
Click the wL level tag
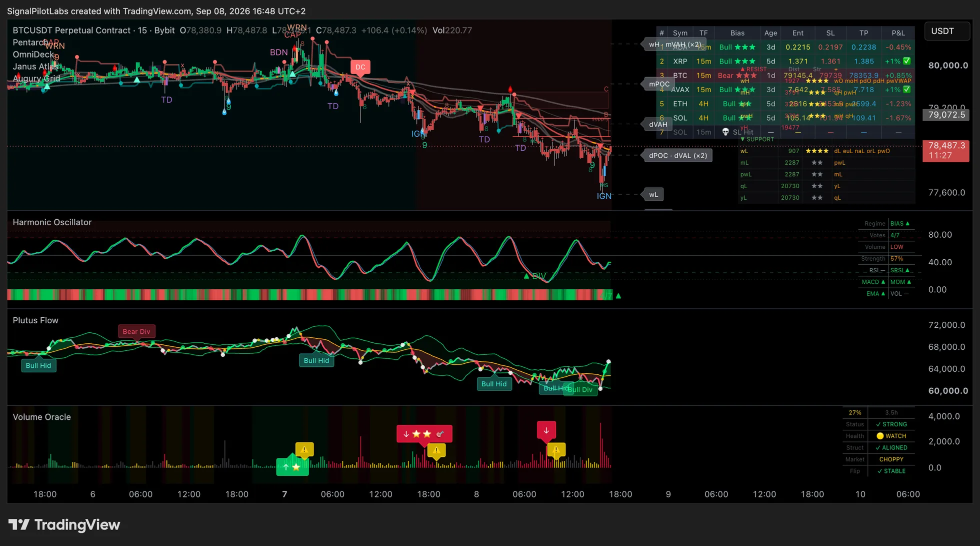pos(653,195)
